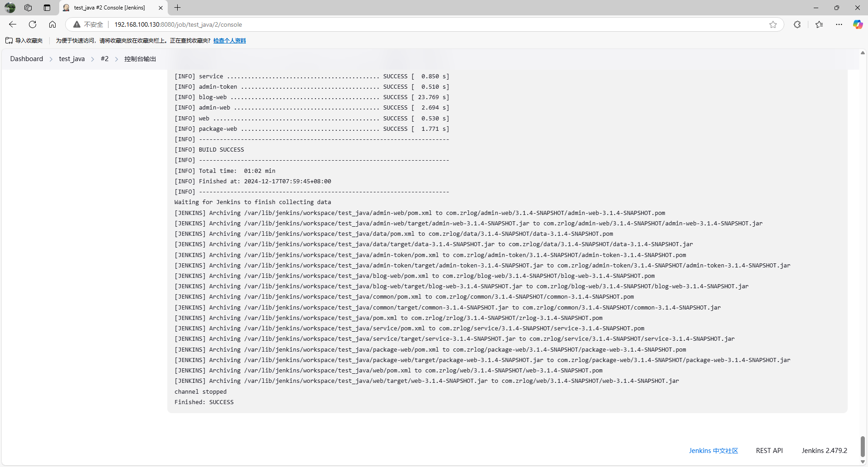Go to the browser home page

click(52, 24)
